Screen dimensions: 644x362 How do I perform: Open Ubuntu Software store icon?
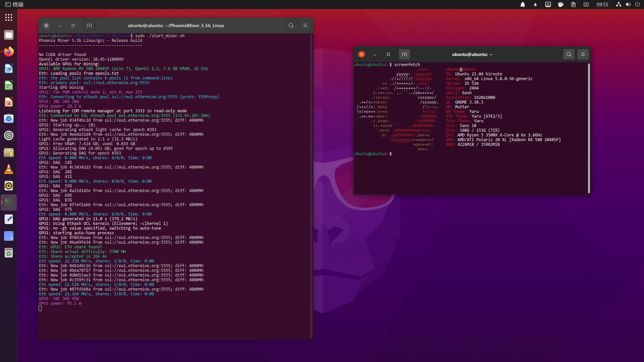tap(9, 119)
